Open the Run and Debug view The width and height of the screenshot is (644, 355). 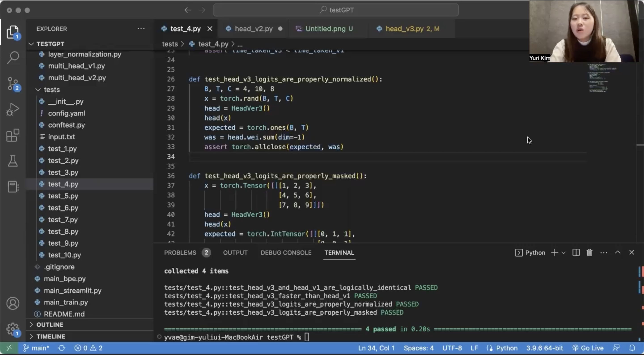click(x=13, y=110)
